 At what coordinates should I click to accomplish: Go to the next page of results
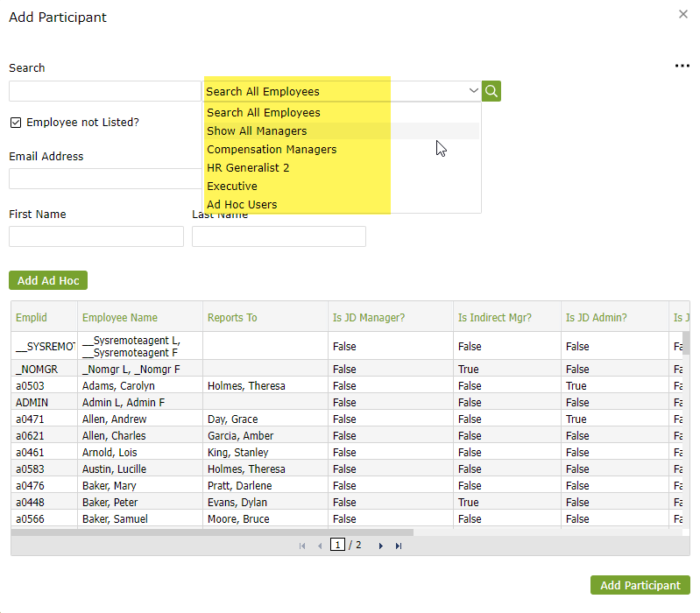tap(381, 546)
